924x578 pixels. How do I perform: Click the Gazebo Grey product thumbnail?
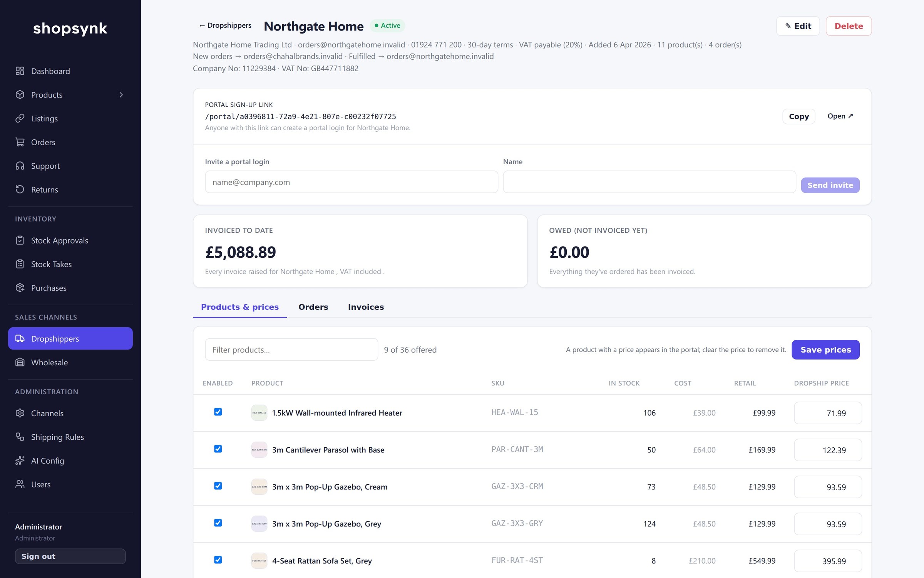pos(259,524)
